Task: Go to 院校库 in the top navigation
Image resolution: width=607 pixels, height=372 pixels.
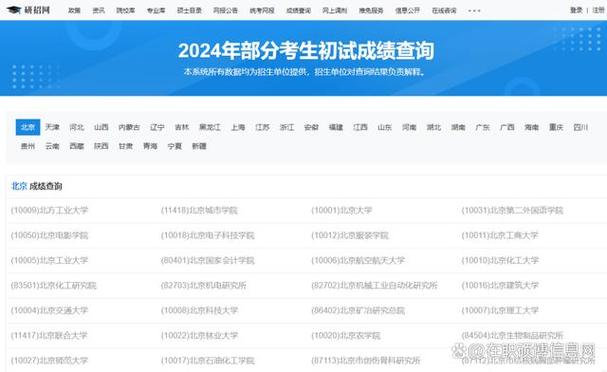Action: (126, 10)
